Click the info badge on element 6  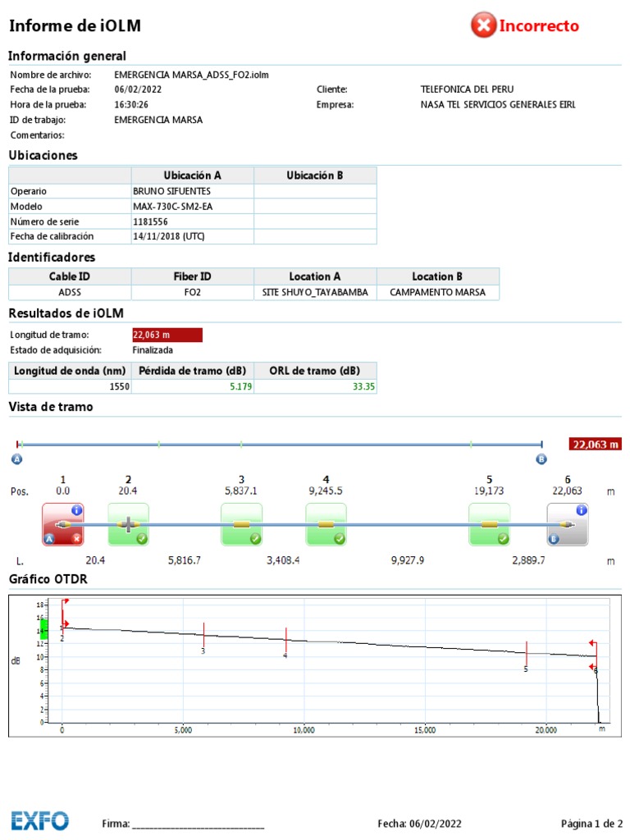coord(582,510)
